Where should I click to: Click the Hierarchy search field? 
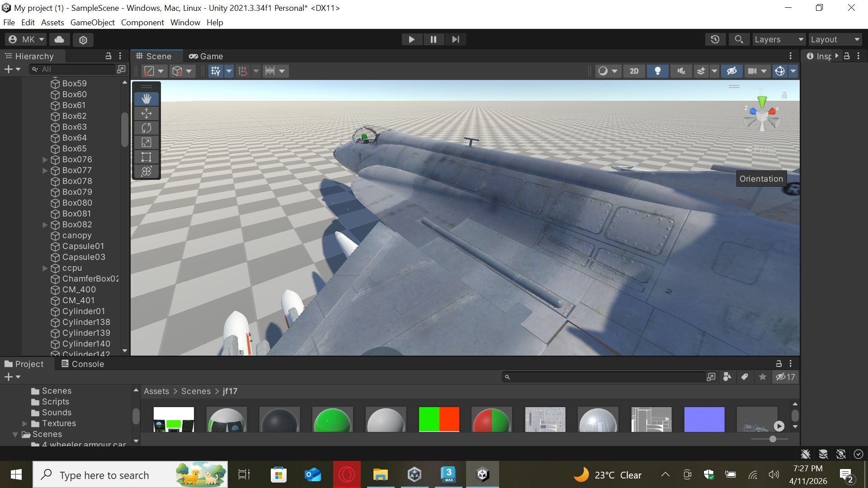point(72,69)
